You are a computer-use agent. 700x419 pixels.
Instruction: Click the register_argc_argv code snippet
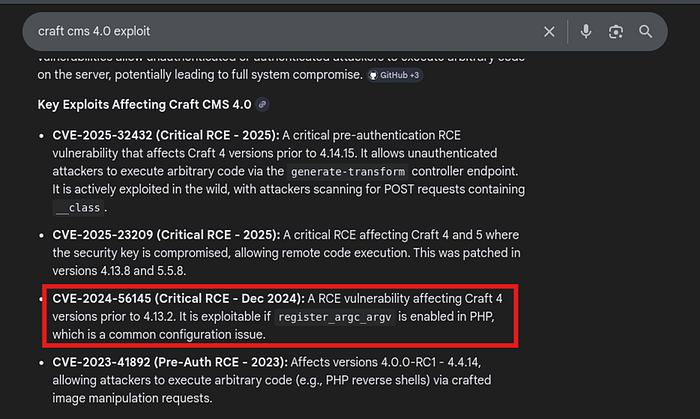click(x=335, y=317)
